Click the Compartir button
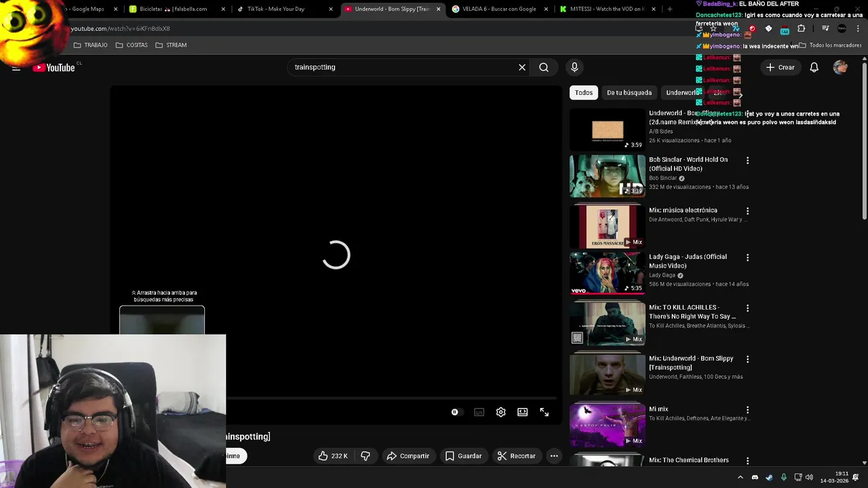This screenshot has height=488, width=868. pyautogui.click(x=408, y=456)
